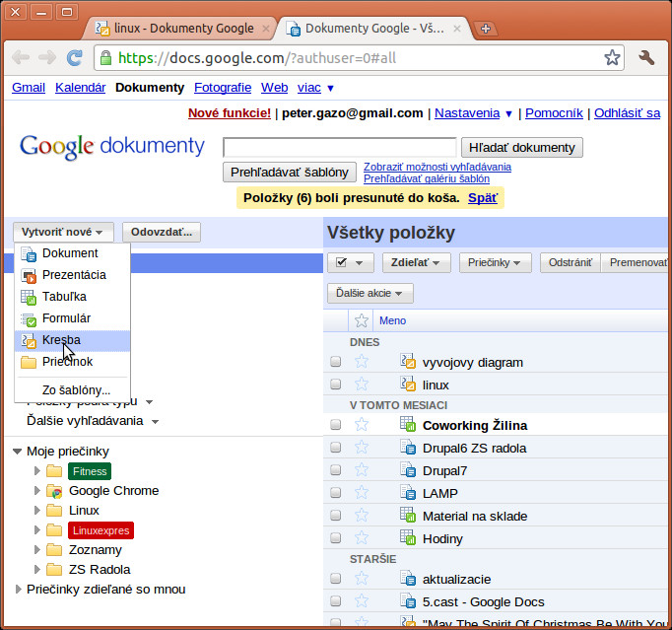
Task: Click the browser reload icon
Action: pyautogui.click(x=75, y=57)
